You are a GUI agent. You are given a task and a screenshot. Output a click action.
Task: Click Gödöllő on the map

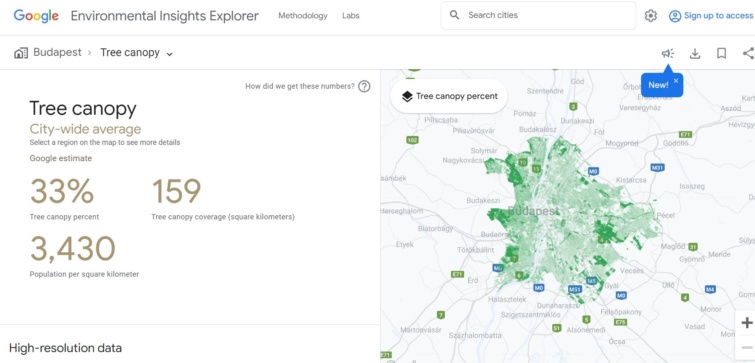pos(676,143)
